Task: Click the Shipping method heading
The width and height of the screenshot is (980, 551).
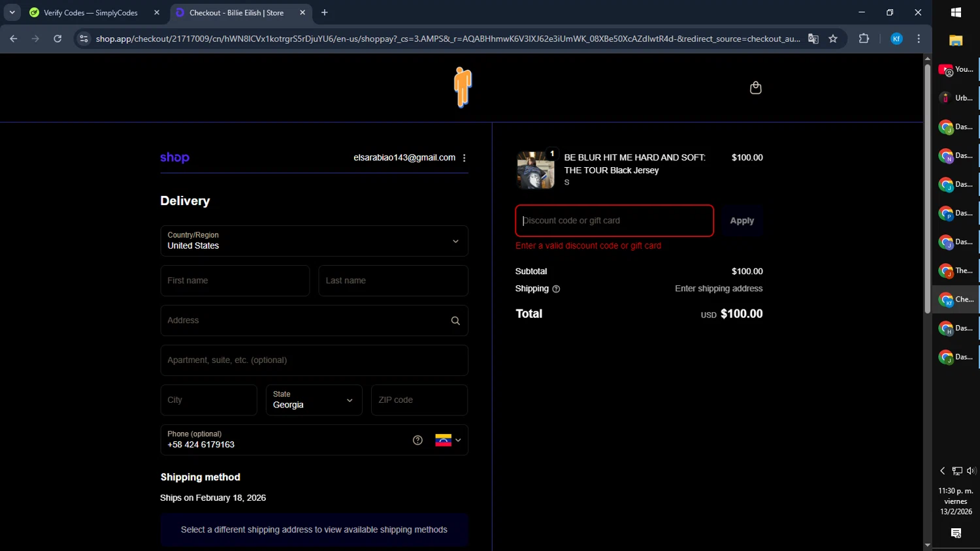Action: click(x=201, y=477)
